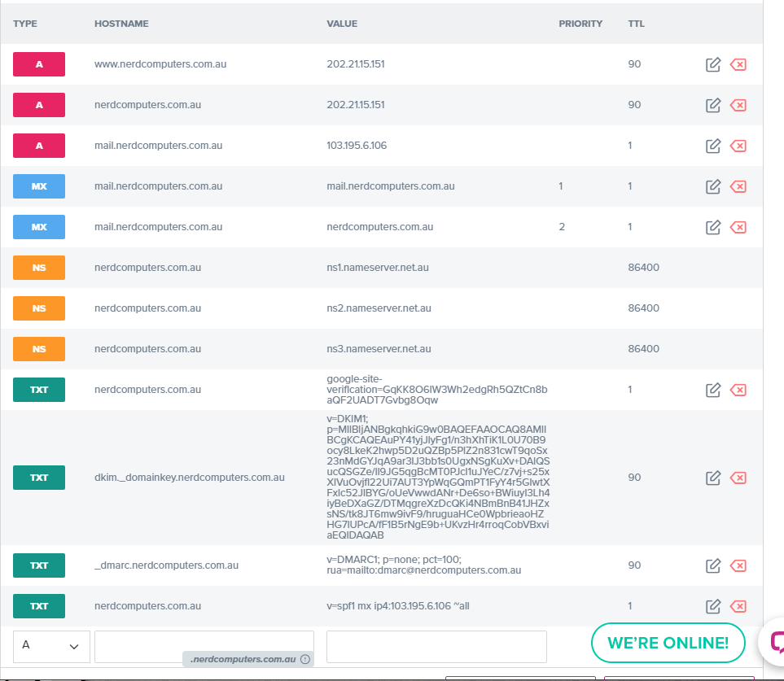Delete the google-site-verification TXT record

pos(738,390)
